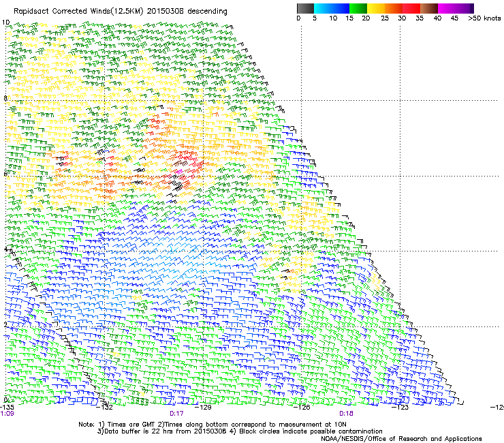Click the blue 10-15 knots legend color
This screenshot has width=504, height=443.
pos(341,8)
